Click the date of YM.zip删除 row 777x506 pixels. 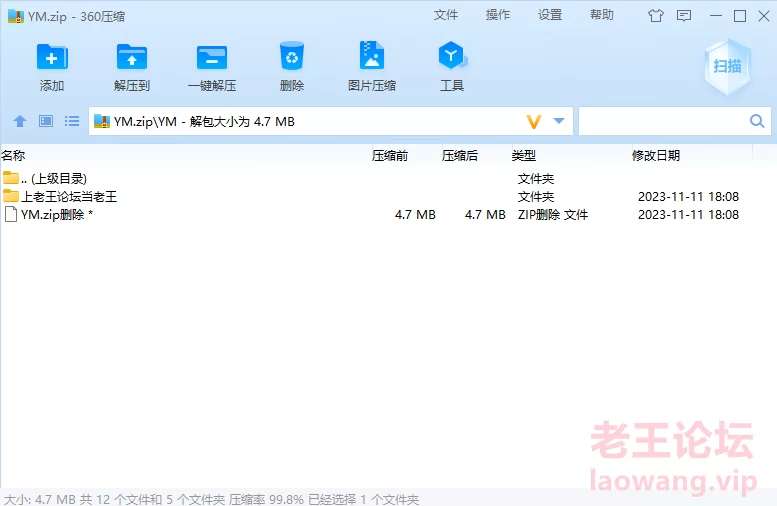[688, 215]
